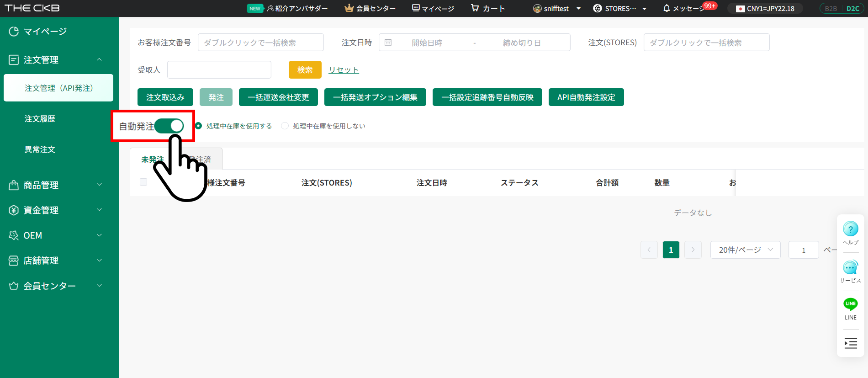Click the 締め切り日 end date field
868x378 pixels.
pyautogui.click(x=522, y=43)
